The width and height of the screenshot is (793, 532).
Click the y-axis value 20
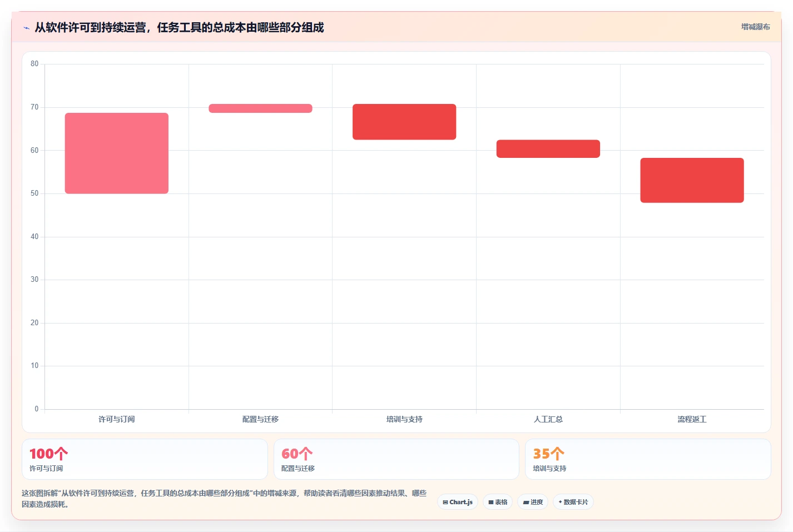[34, 323]
